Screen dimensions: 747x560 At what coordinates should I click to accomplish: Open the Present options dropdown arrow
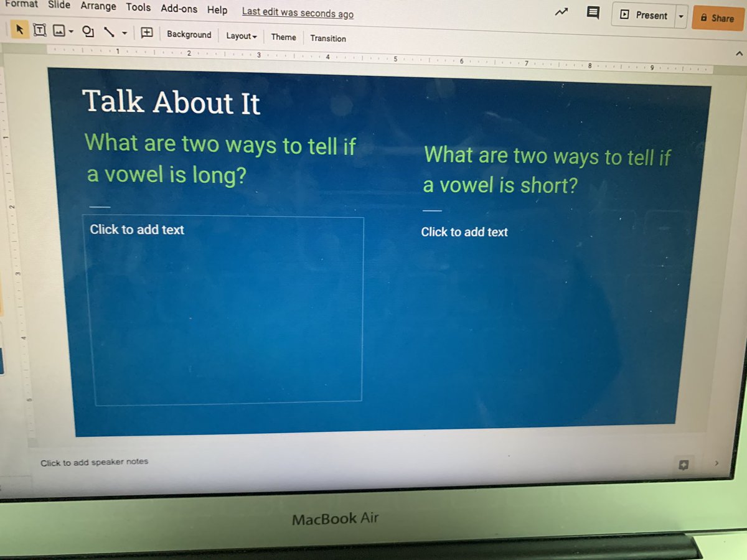click(681, 17)
